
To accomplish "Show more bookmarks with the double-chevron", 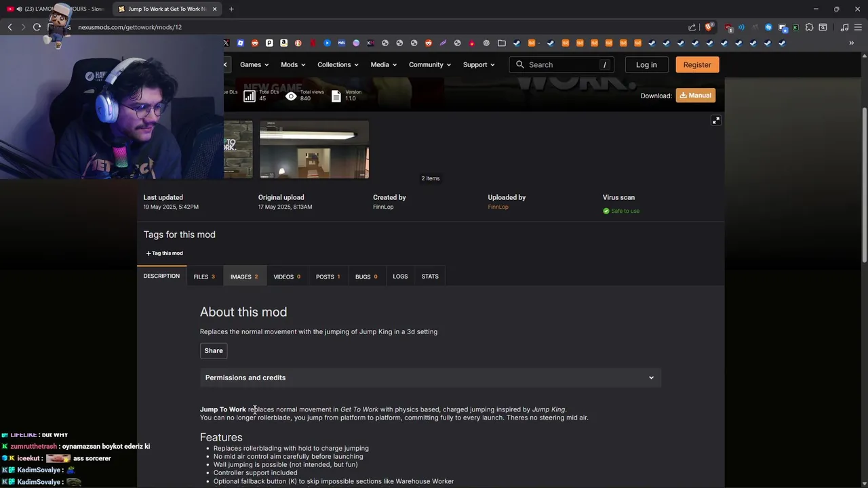I will point(851,43).
